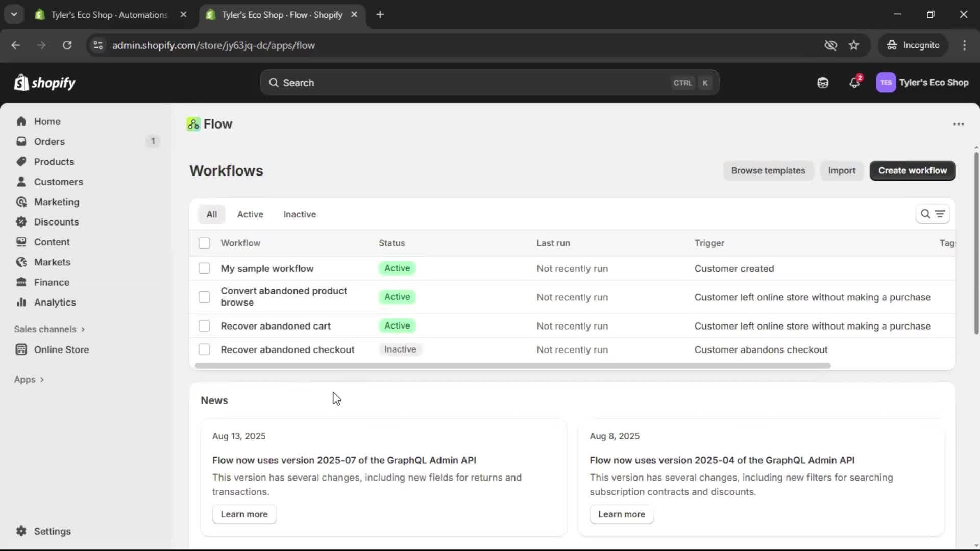Open the browser tab search dropdown
Viewport: 980px width, 551px height.
(14, 14)
